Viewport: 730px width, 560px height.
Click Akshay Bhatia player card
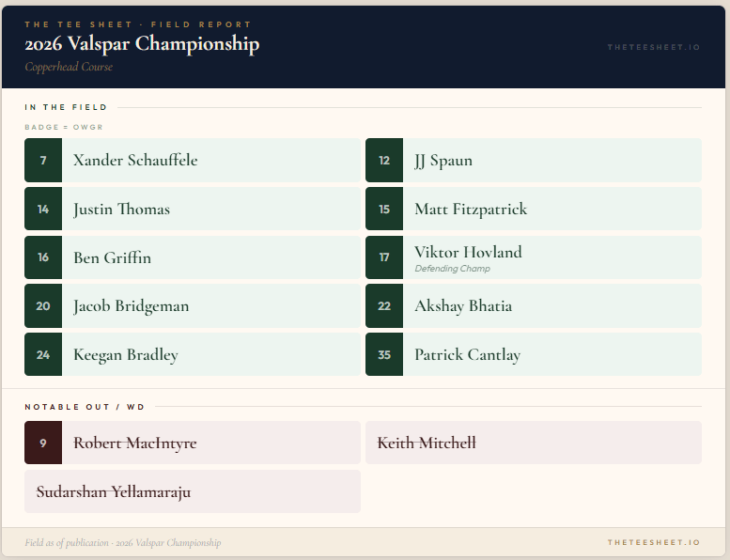point(534,305)
